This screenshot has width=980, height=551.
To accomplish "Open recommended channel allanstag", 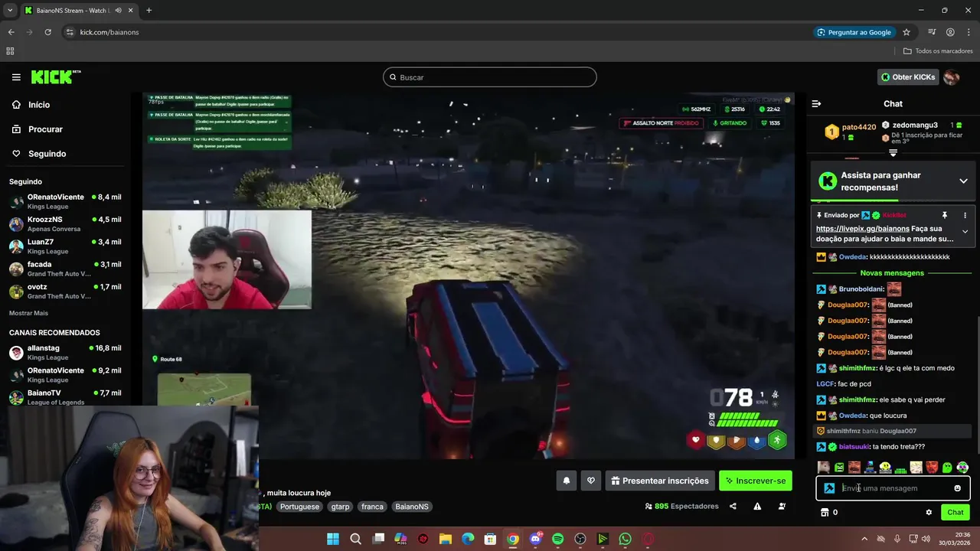I will [65, 353].
